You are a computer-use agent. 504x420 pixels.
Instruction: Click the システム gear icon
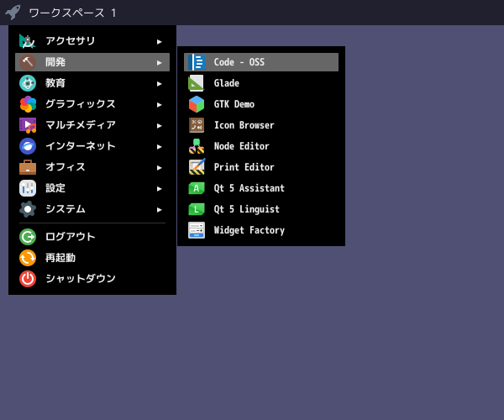[28, 209]
